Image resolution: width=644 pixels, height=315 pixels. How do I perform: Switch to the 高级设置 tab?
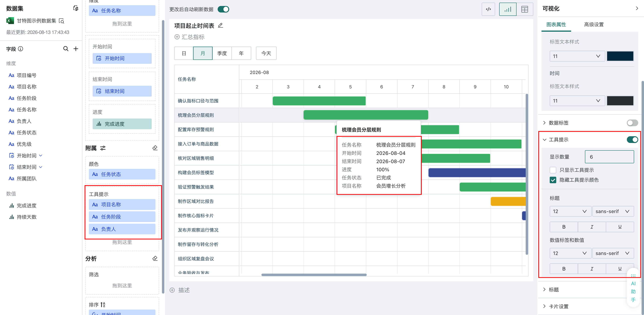tap(594, 24)
